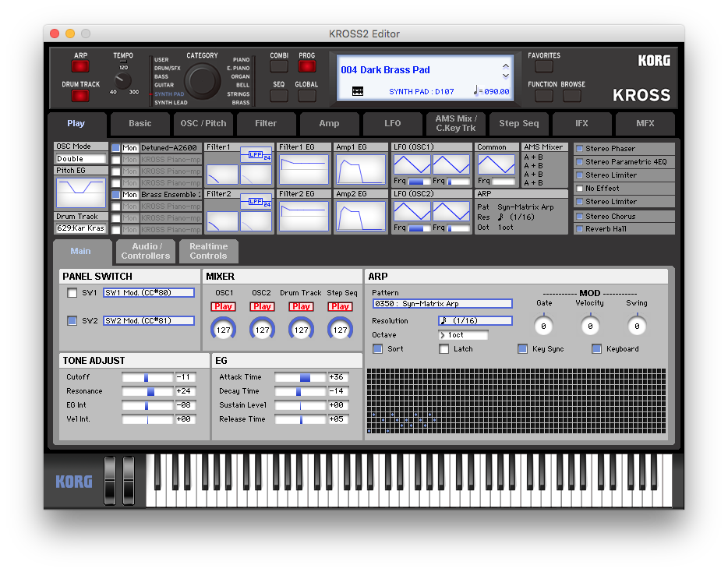Click the BROWSE button
Image resolution: width=728 pixels, height=572 pixels.
click(572, 96)
